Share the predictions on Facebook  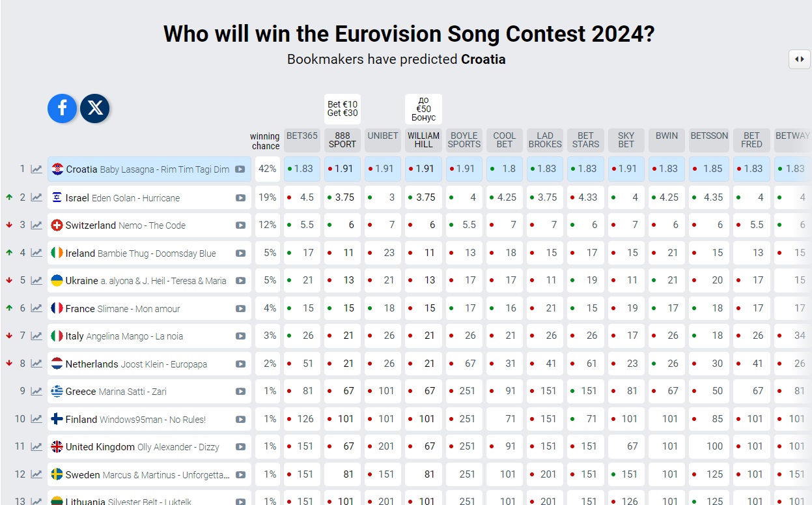click(x=62, y=108)
